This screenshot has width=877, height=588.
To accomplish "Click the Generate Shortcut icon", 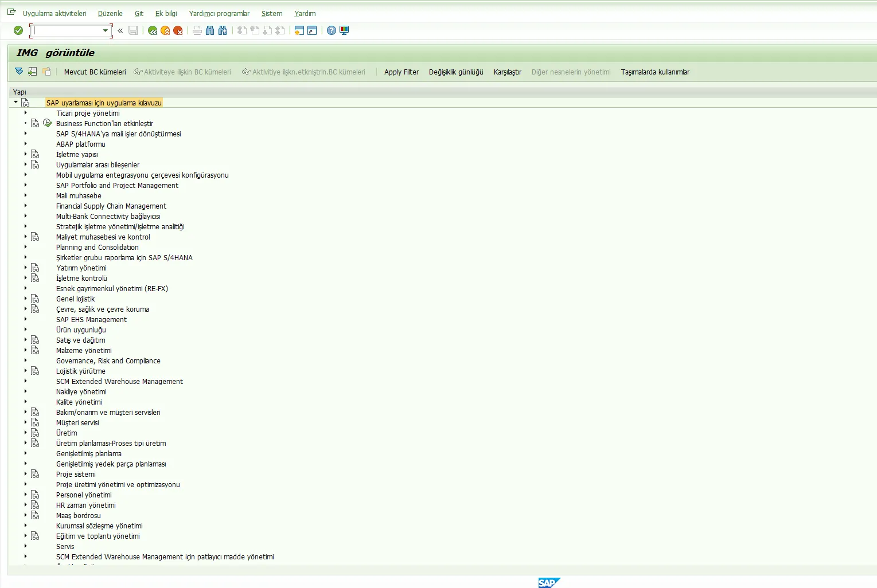I will [x=312, y=30].
